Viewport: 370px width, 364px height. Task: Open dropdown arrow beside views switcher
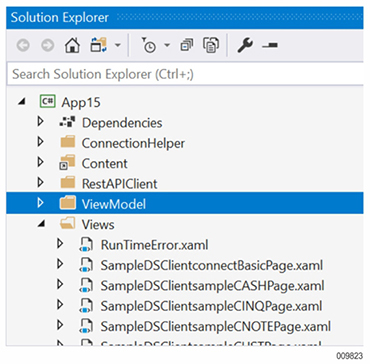tap(118, 46)
